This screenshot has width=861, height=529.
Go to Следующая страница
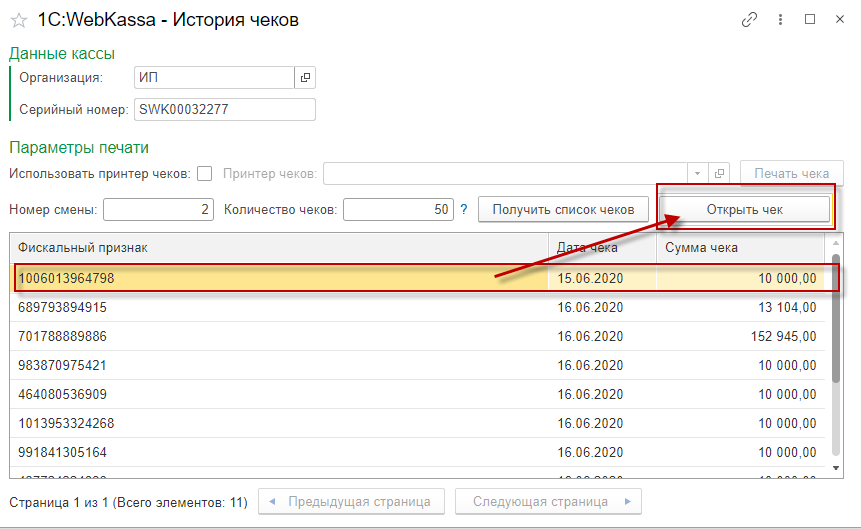[548, 502]
